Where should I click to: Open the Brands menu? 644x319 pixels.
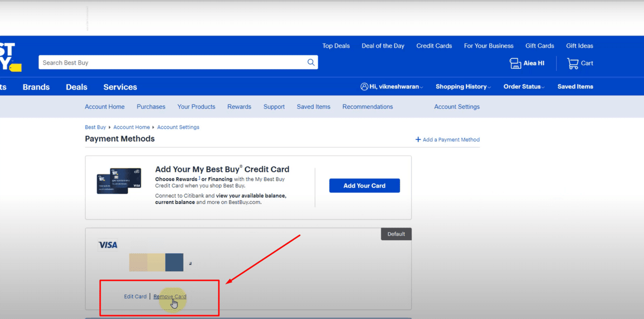pyautogui.click(x=36, y=87)
